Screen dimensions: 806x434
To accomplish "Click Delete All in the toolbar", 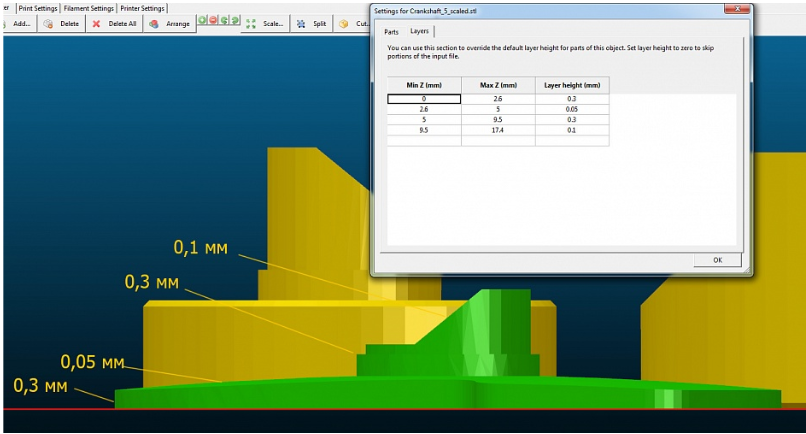I will click(x=115, y=24).
